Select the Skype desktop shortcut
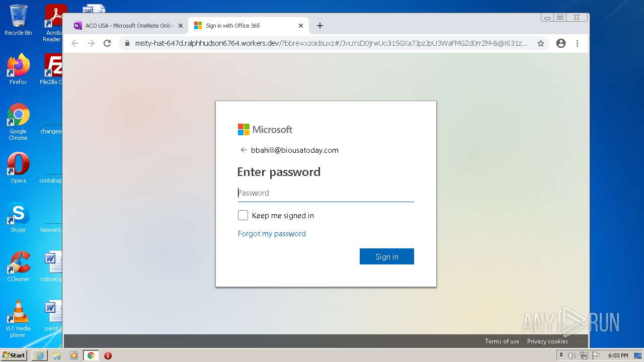 point(18,217)
